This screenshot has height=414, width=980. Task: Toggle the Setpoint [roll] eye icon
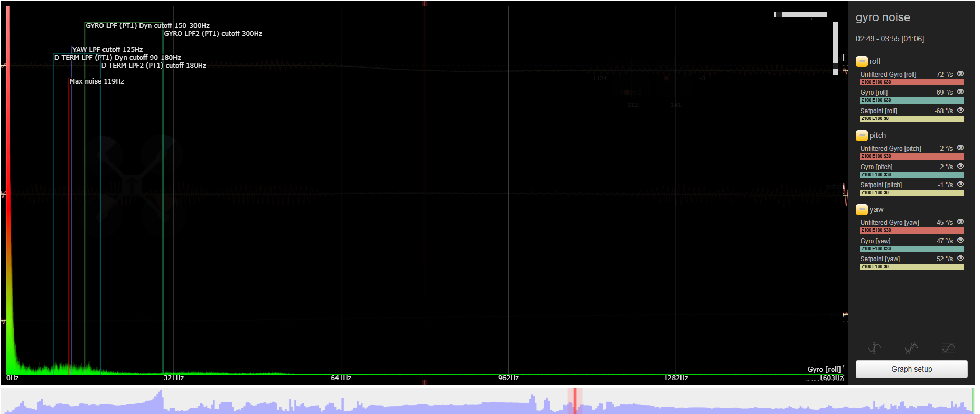click(960, 111)
